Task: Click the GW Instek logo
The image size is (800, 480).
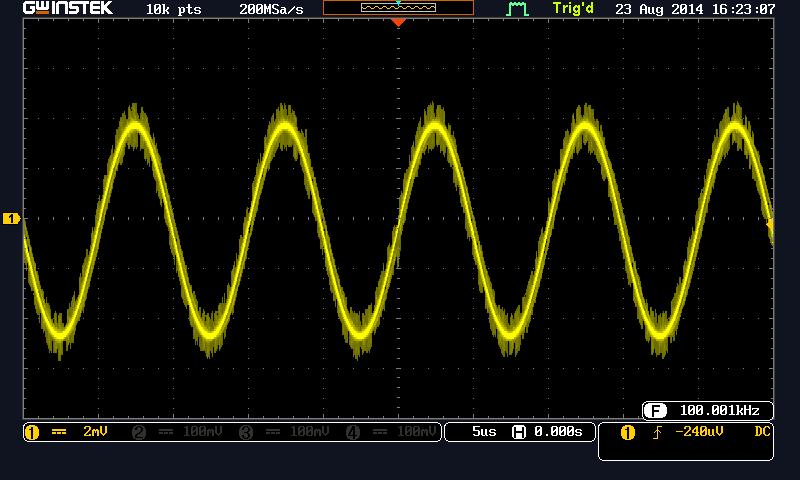Action: tap(68, 9)
